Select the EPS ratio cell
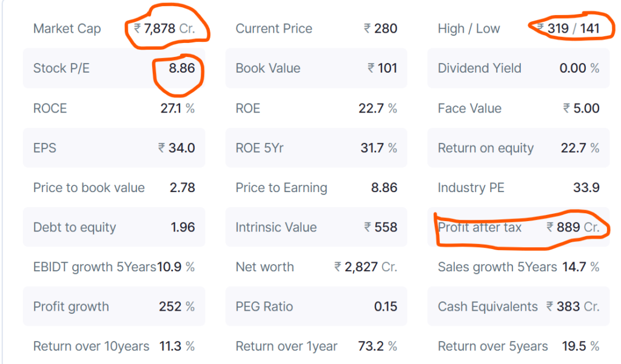This screenshot has width=621, height=364. pos(114,148)
